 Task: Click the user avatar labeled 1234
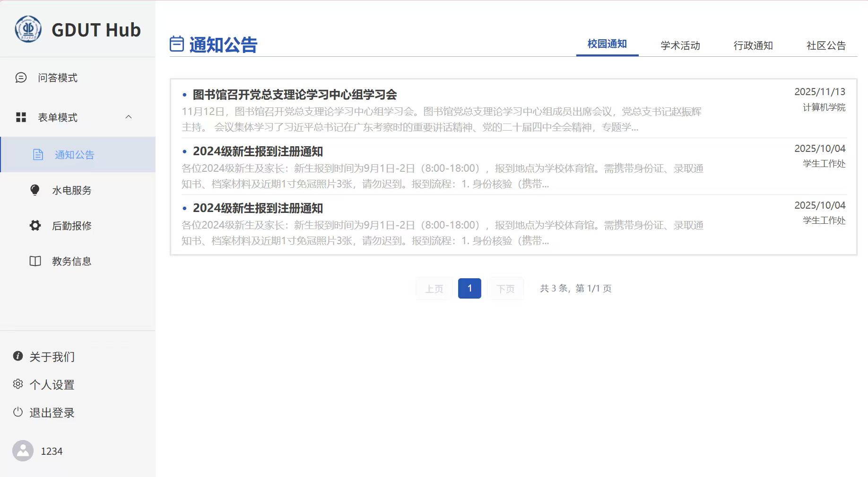[x=23, y=451]
